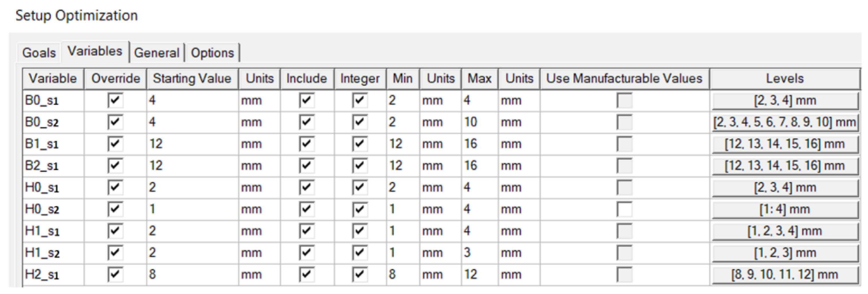868x294 pixels.
Task: Check Use Manufacturable Values for H2_s1
Action: tap(624, 275)
